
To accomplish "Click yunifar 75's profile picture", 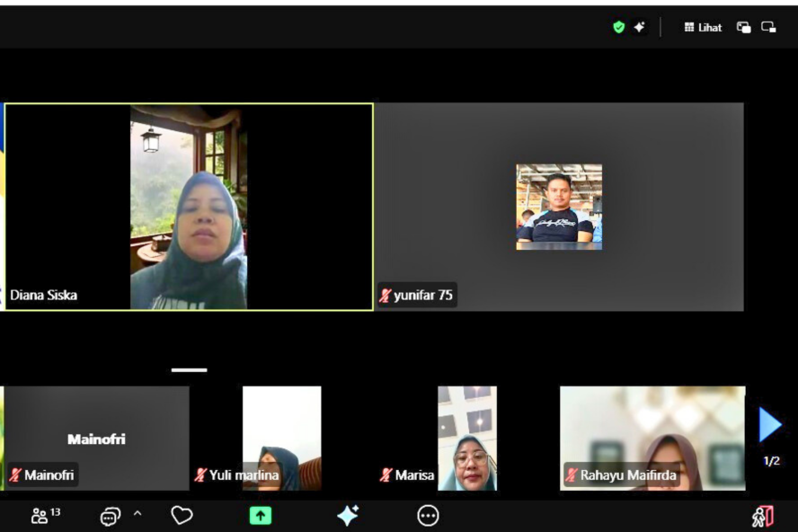I will (559, 207).
